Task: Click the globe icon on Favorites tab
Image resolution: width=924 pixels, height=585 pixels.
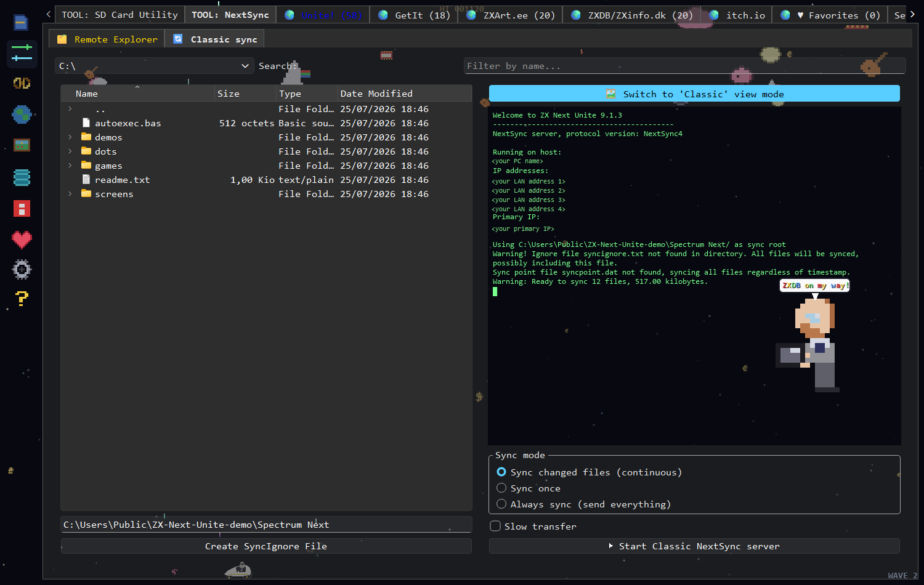Action: coord(785,15)
